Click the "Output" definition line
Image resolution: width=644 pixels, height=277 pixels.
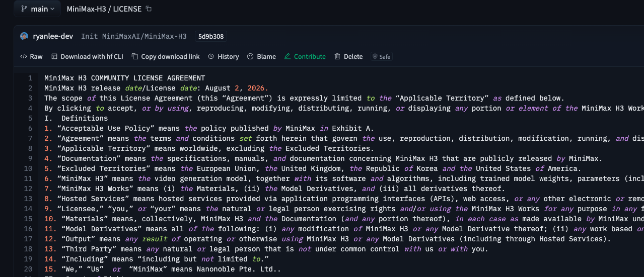point(327,239)
